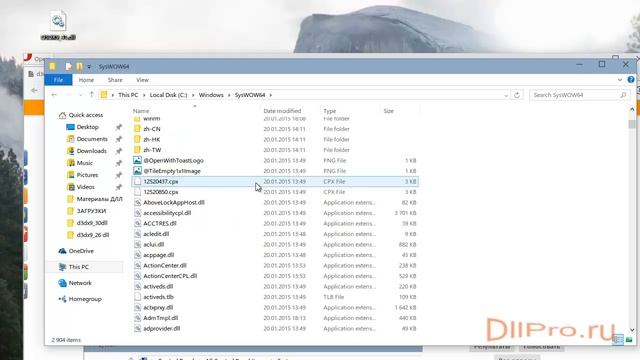Open the d3dx9_30dll sidebar folder
The width and height of the screenshot is (640, 360).
92,223
